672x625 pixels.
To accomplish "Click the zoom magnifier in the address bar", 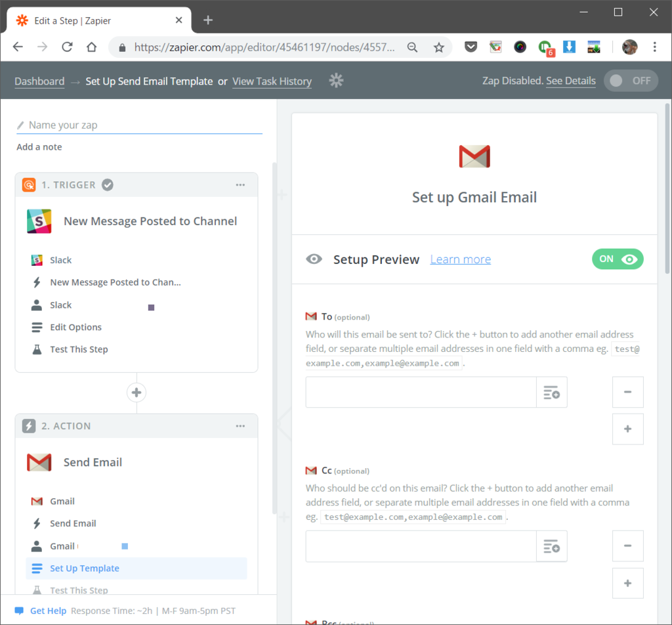I will tap(412, 47).
